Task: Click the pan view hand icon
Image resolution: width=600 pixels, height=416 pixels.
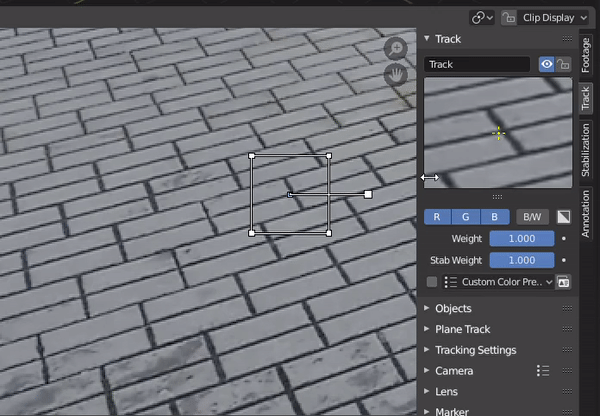Action: 397,75
